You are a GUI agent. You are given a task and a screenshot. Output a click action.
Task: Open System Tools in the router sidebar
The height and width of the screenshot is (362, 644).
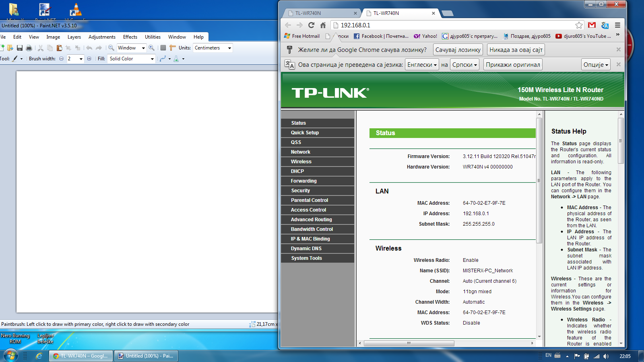(x=318, y=258)
